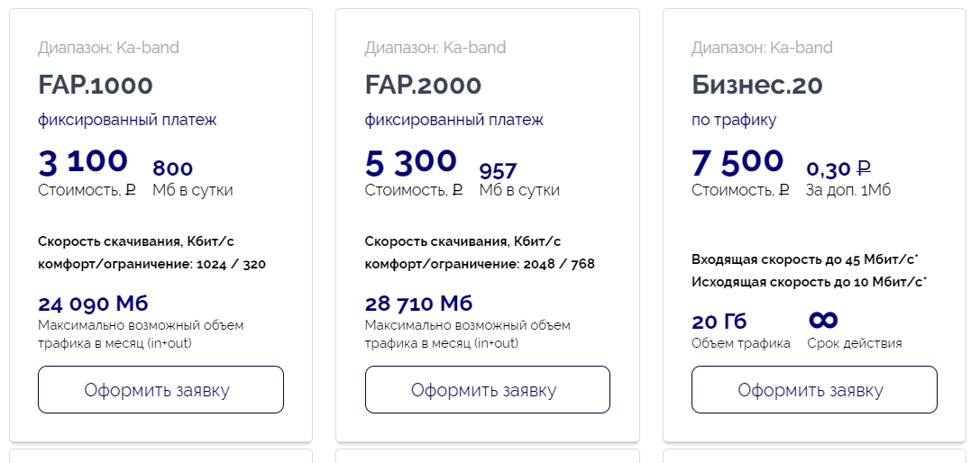Click Оформить заявку button for Бизнес.20
The width and height of the screenshot is (980, 463).
814,390
